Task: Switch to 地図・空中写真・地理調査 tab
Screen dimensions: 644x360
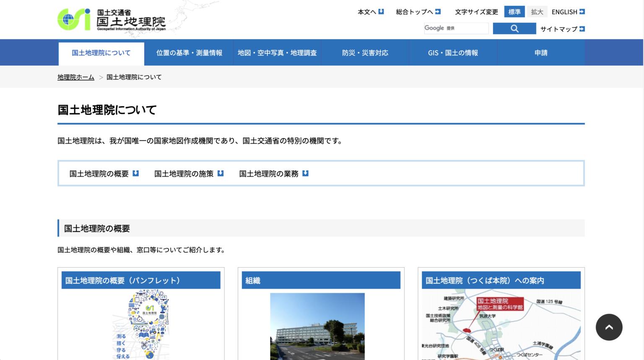Action: pyautogui.click(x=277, y=52)
